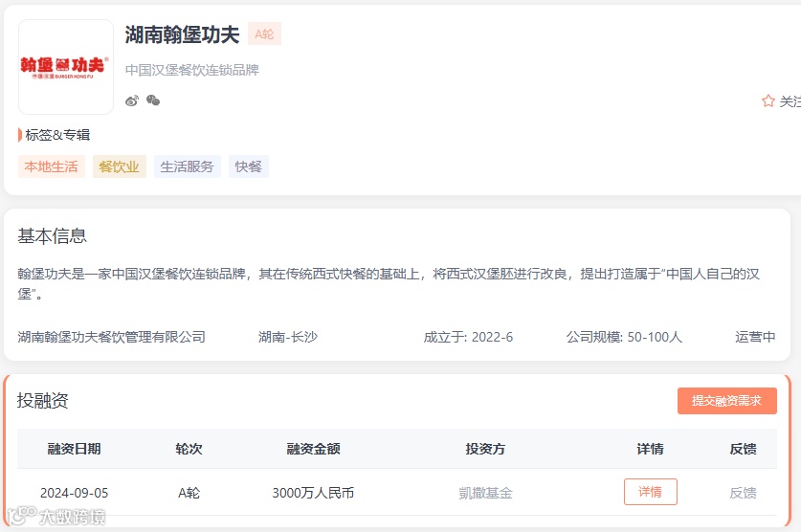Open the 翰堡功夫 company logo

66,67
